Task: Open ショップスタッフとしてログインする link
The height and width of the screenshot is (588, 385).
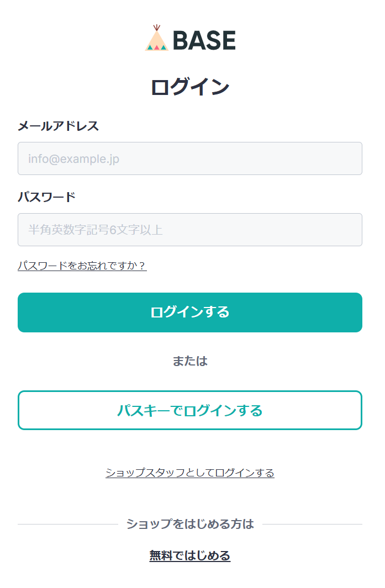Action: 190,473
